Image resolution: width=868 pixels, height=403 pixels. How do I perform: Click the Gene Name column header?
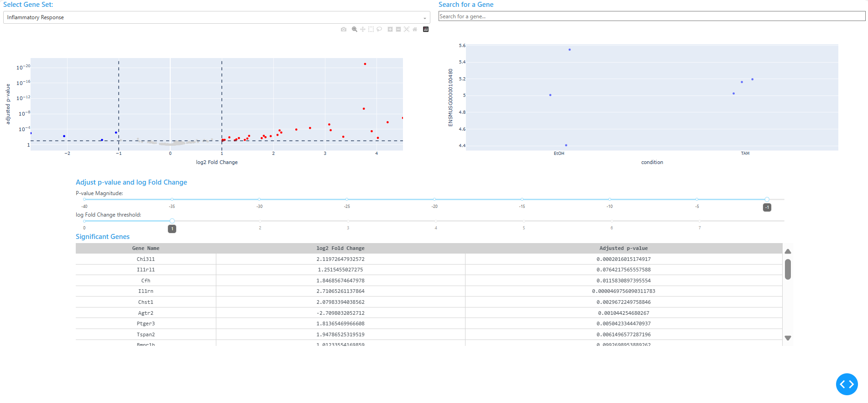[146, 248]
